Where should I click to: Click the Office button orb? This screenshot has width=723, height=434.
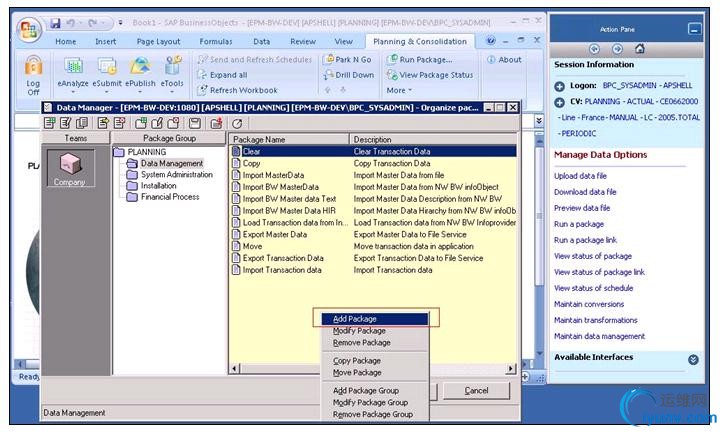(x=29, y=30)
